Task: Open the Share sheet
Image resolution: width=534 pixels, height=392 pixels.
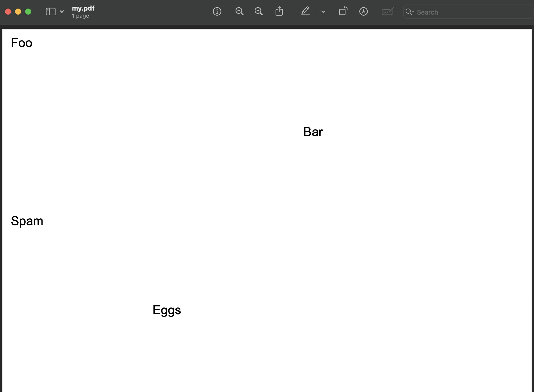Action: [279, 11]
